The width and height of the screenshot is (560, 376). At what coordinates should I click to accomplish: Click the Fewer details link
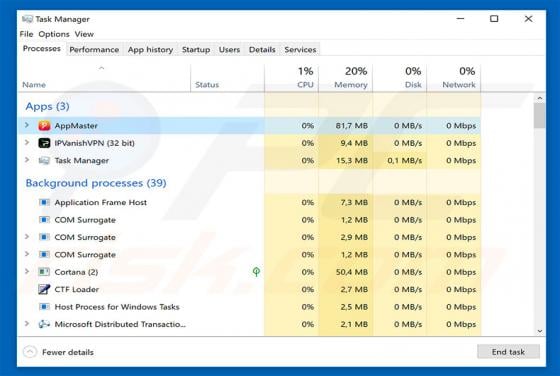(x=68, y=352)
